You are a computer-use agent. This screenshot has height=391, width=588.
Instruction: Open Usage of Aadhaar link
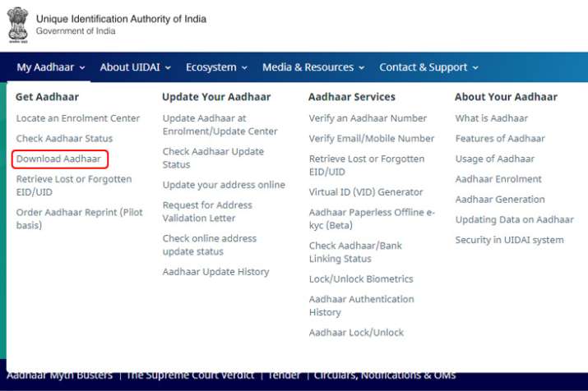coord(495,159)
